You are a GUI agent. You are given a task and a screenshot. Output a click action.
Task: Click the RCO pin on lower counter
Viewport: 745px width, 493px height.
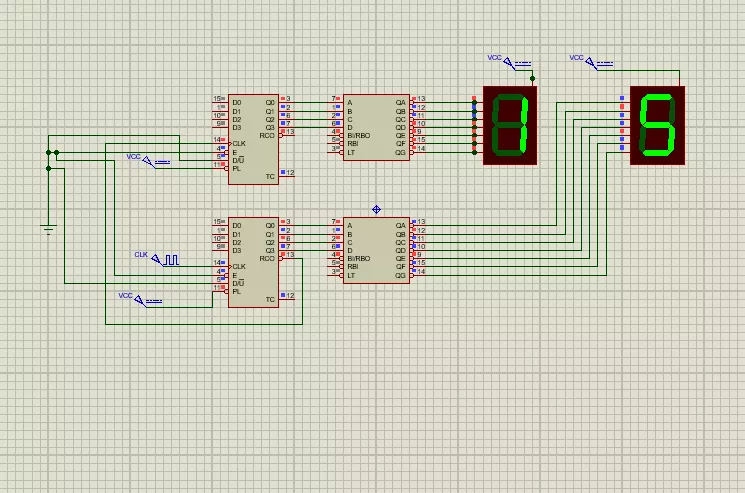pyautogui.click(x=267, y=258)
